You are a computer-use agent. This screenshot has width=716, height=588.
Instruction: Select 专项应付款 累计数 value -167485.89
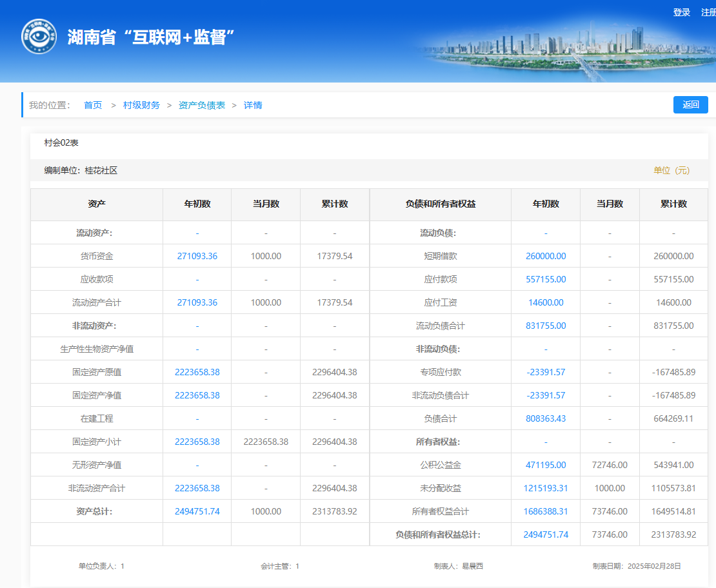pos(673,372)
